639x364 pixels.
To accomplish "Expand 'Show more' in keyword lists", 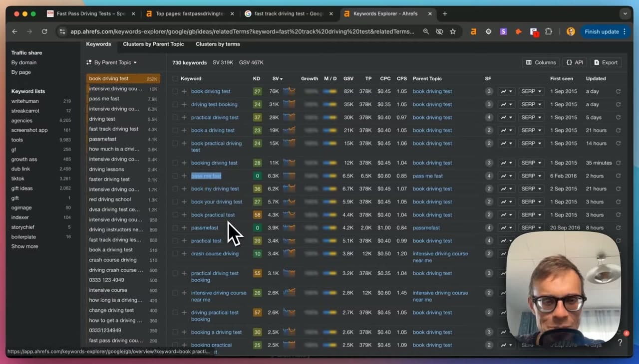I will [24, 246].
